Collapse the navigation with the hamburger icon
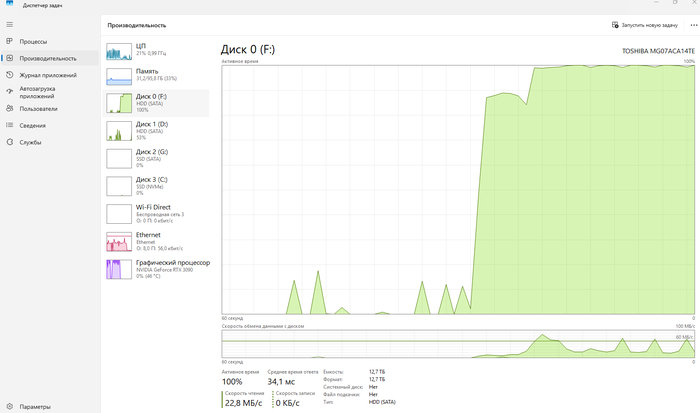 coord(10,24)
